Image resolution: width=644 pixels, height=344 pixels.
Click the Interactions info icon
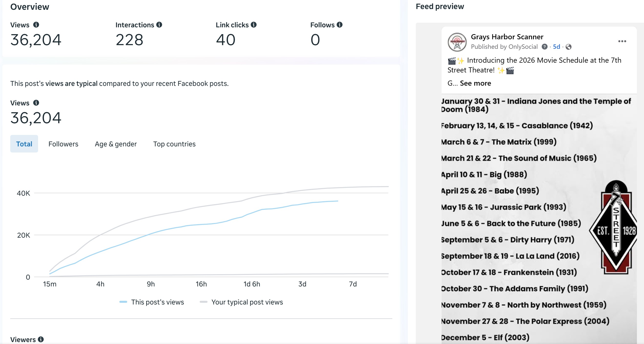click(159, 25)
